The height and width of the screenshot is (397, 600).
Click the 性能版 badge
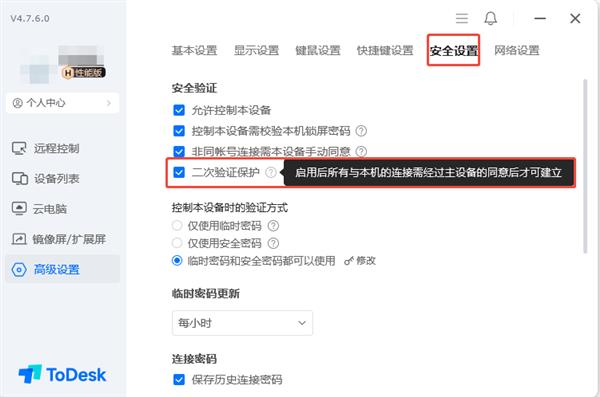coord(83,72)
